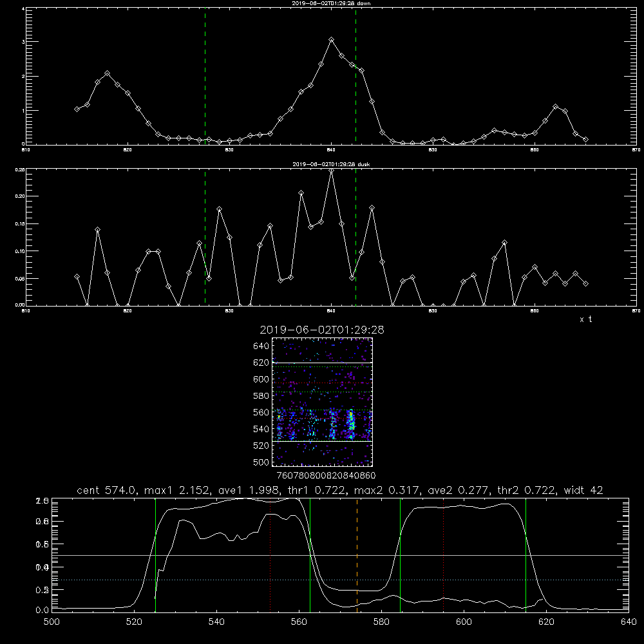
Task: Click the 600 label on bottom plot x-axis
Action: (x=464, y=622)
